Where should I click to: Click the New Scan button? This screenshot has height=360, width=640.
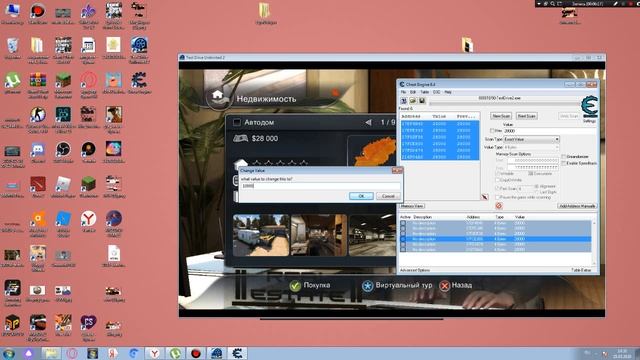tap(501, 116)
